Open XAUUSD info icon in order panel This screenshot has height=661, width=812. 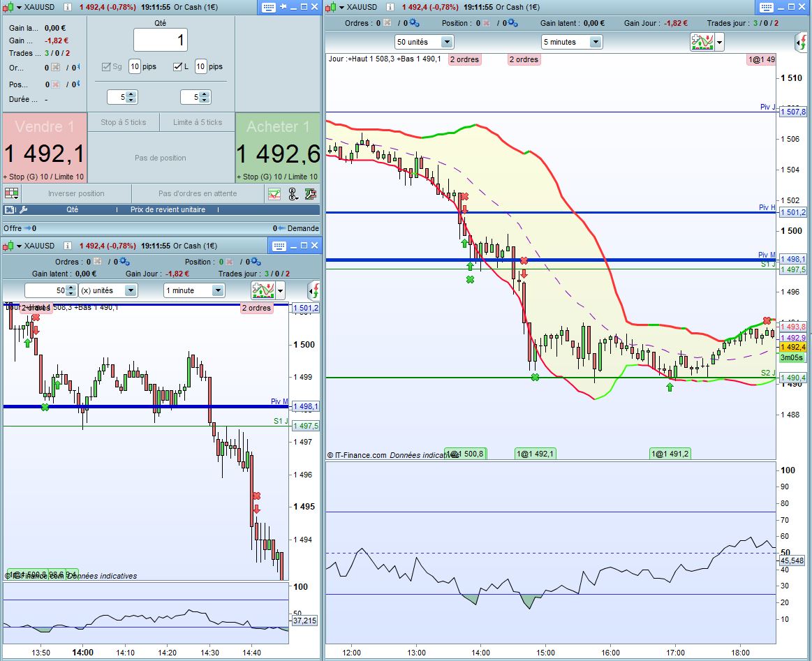(67, 7)
